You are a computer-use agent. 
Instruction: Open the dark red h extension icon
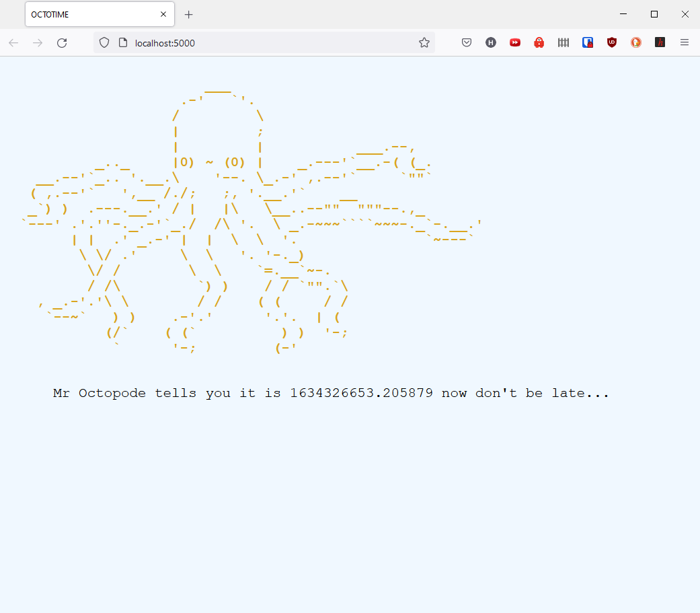click(x=660, y=43)
